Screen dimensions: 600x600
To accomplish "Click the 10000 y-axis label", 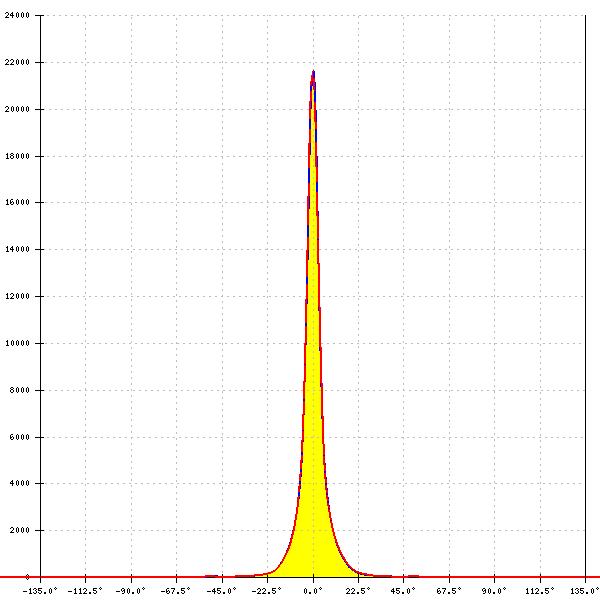I will (17, 343).
